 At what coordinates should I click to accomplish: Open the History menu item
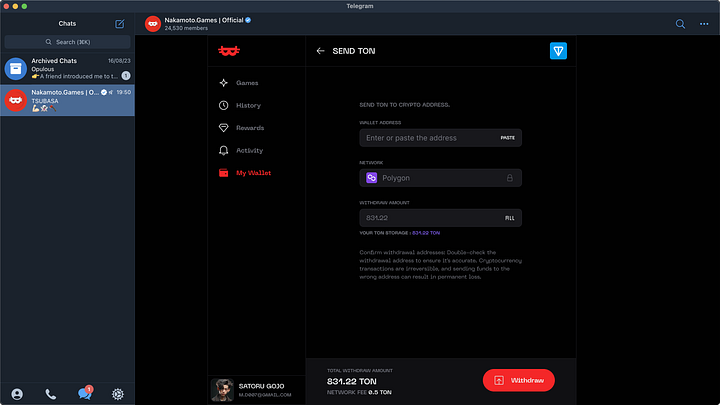click(248, 106)
